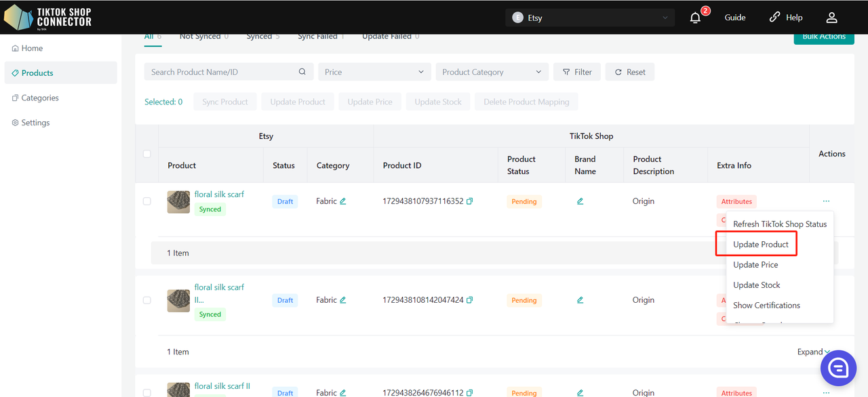Click the thumbnail of product ending 047424
The image size is (868, 397).
point(178,301)
